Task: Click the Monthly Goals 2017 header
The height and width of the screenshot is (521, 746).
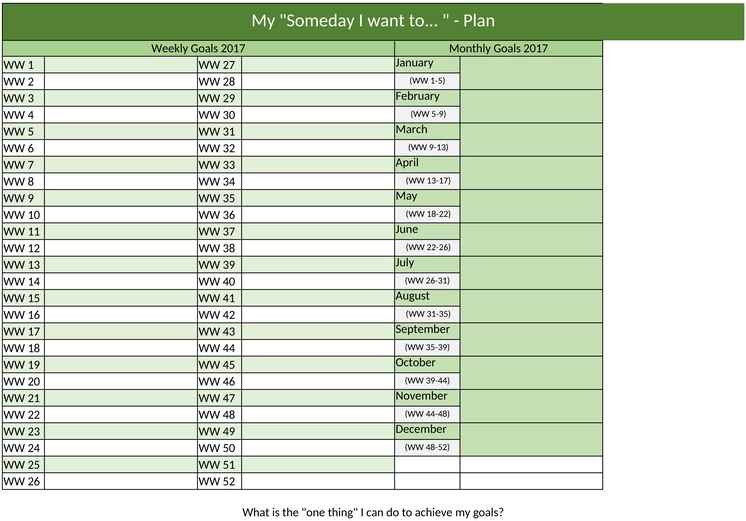Action: pyautogui.click(x=498, y=49)
